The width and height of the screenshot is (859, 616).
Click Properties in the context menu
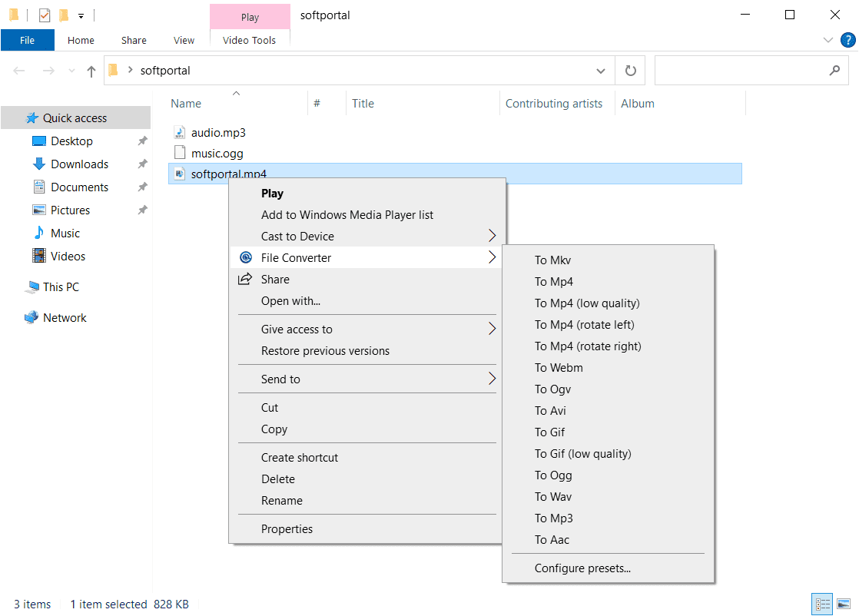(x=287, y=529)
